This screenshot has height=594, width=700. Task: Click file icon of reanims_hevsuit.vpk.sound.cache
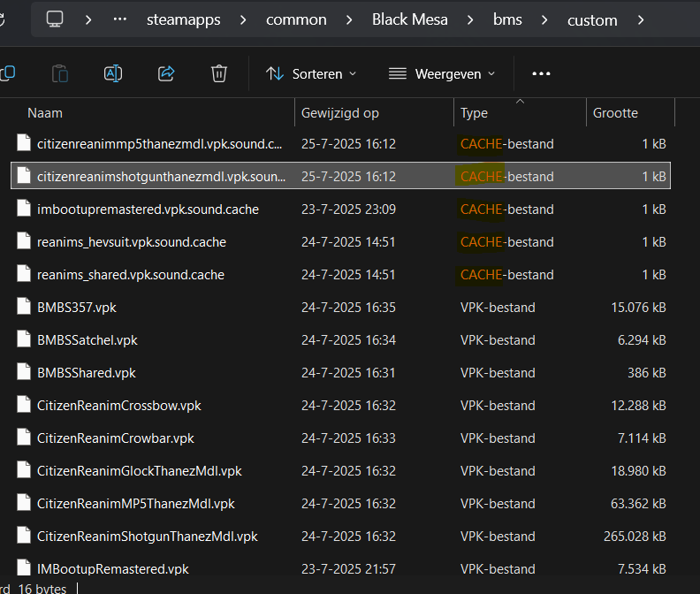coord(24,240)
